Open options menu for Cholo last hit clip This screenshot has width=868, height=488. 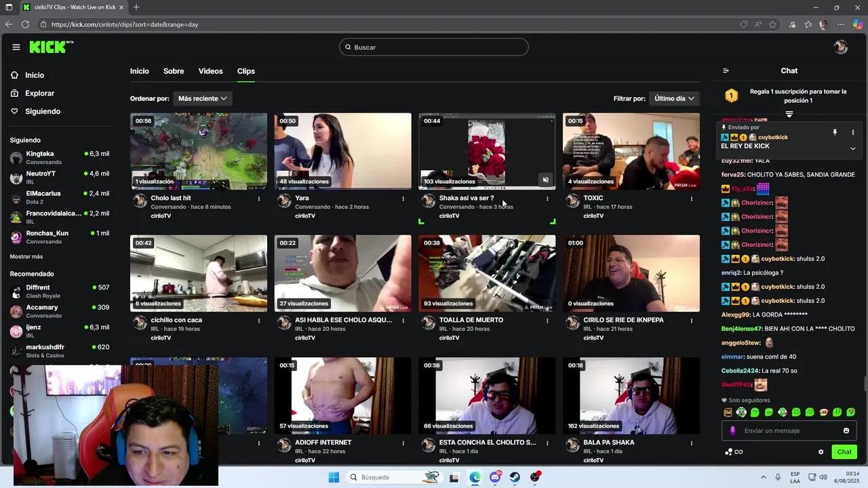point(259,199)
